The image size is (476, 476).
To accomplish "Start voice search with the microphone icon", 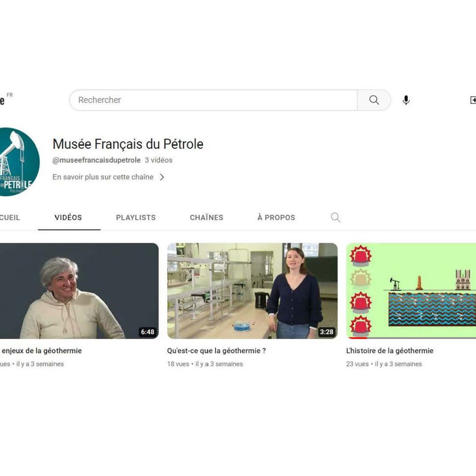I will [x=406, y=100].
